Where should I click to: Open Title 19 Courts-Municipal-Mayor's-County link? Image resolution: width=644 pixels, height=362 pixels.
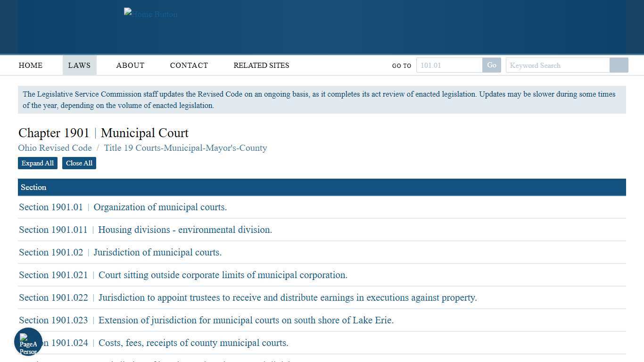185,148
